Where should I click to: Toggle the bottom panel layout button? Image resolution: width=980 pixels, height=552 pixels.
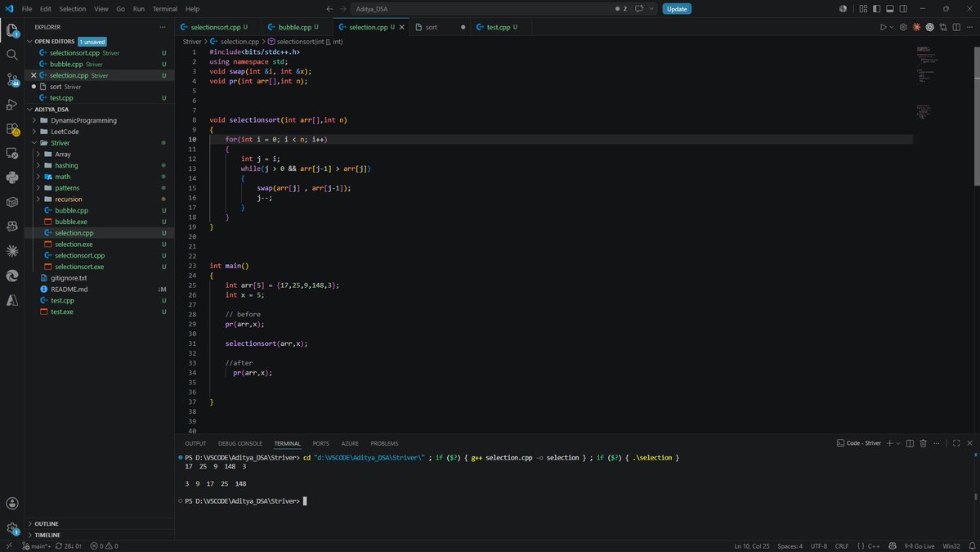pos(890,9)
